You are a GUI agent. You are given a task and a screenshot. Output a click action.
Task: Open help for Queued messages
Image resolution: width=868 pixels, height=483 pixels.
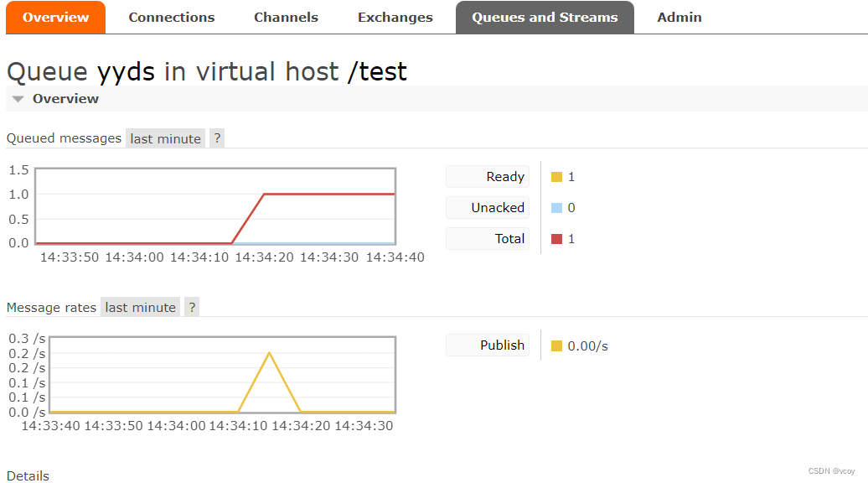tap(217, 138)
